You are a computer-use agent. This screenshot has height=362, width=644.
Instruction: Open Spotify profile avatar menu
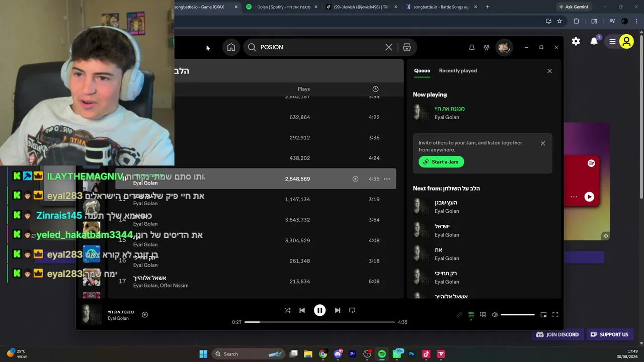coord(504,47)
